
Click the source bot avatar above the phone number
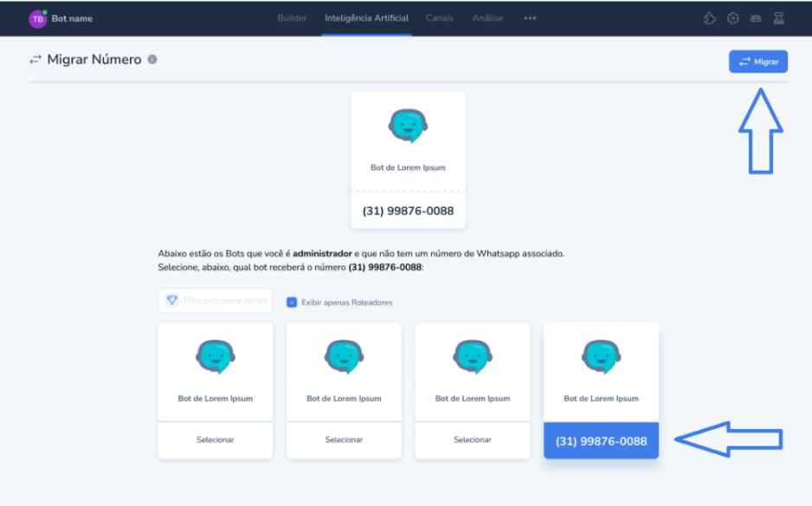coord(408,126)
